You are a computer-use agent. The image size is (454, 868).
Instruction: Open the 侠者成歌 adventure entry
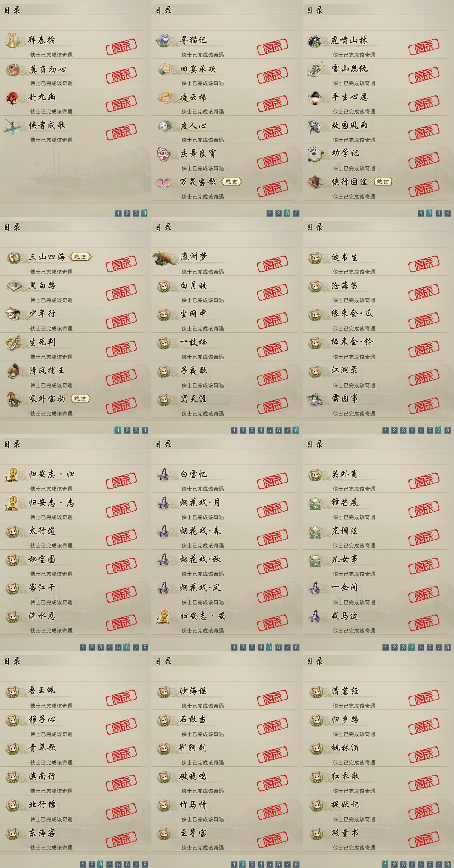(75, 130)
